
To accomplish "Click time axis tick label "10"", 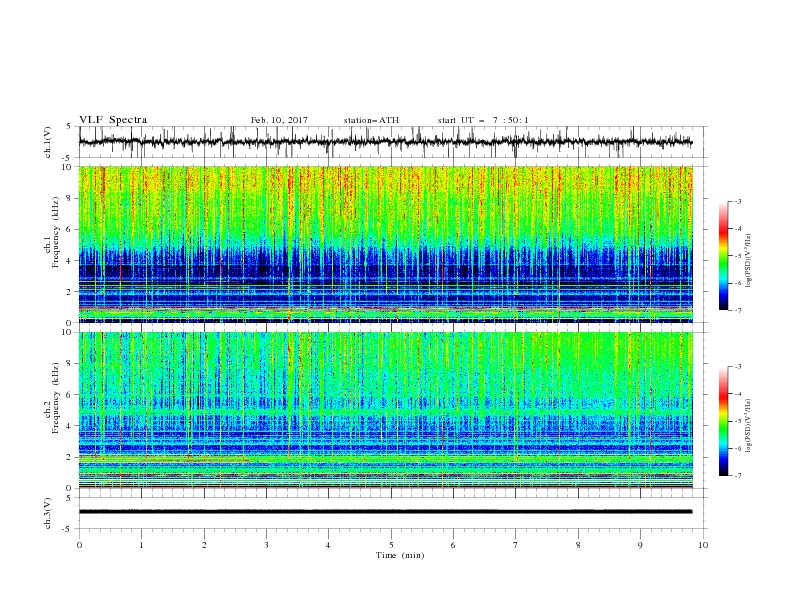I will point(703,545).
